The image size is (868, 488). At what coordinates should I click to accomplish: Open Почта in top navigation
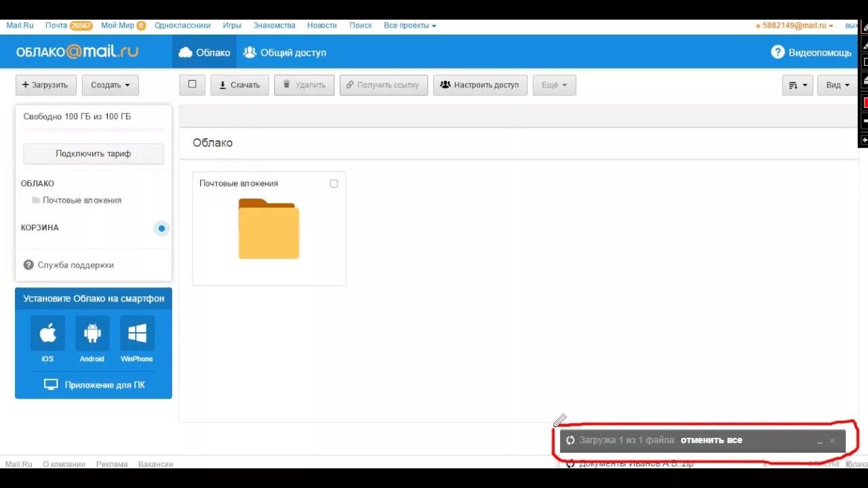click(x=56, y=26)
